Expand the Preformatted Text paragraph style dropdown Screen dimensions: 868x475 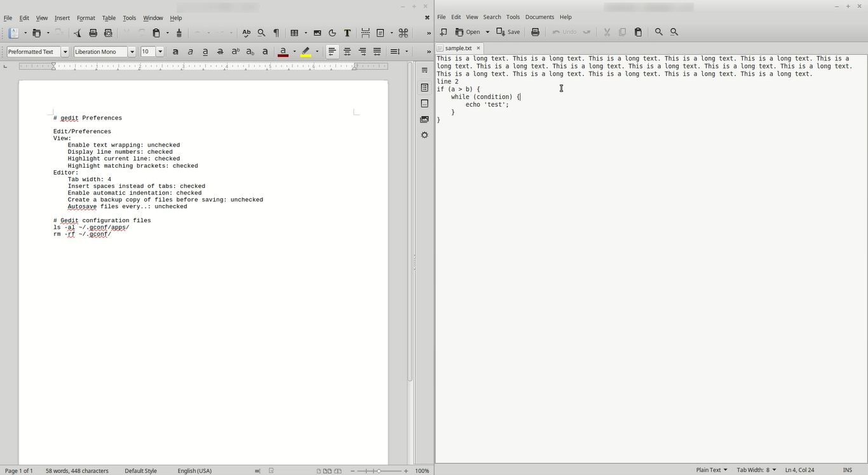point(65,52)
